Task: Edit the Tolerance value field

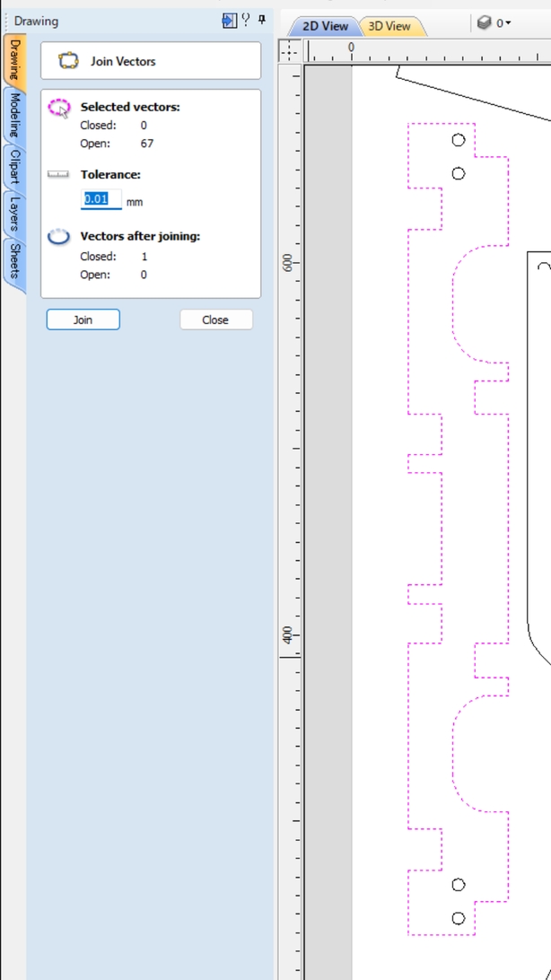Action: coord(101,199)
